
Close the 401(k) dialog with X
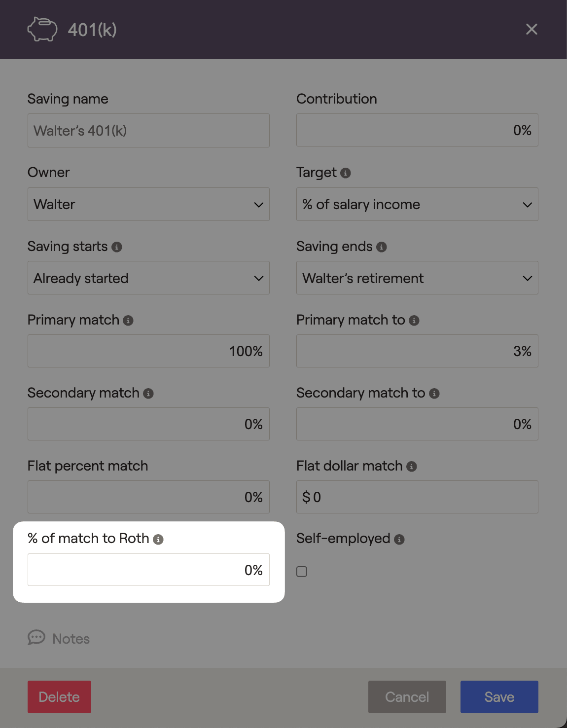[532, 29]
